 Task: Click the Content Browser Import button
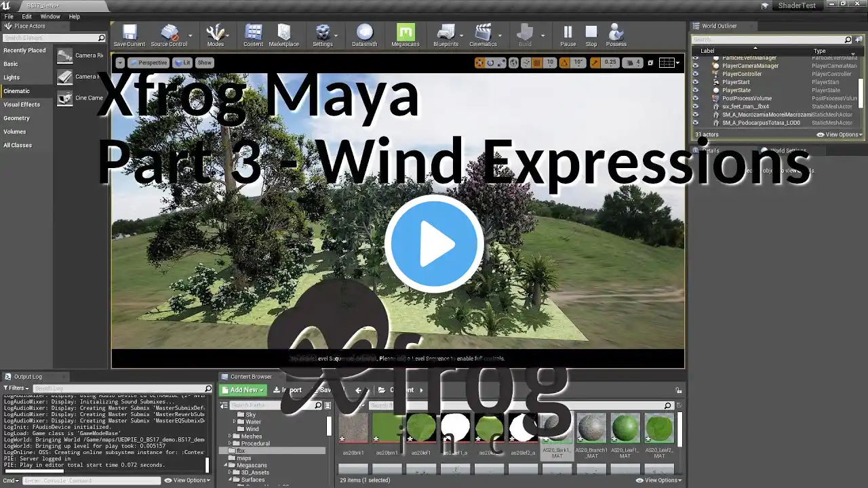(x=288, y=390)
